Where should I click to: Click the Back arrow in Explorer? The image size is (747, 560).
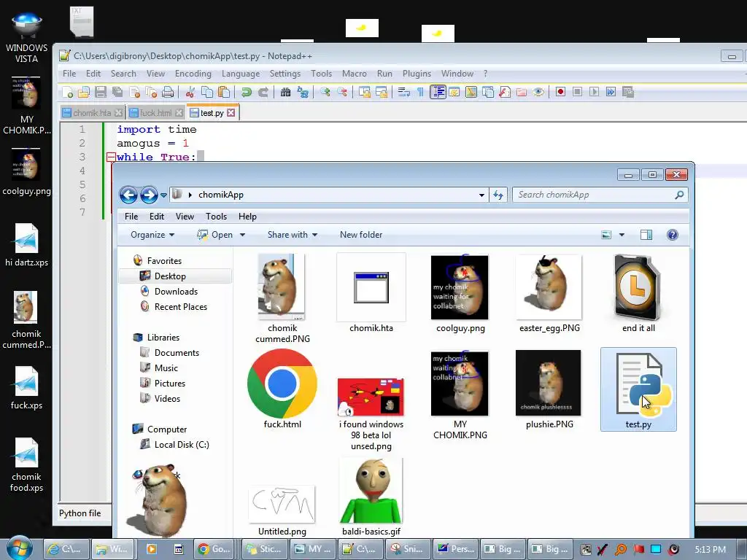[x=128, y=195]
